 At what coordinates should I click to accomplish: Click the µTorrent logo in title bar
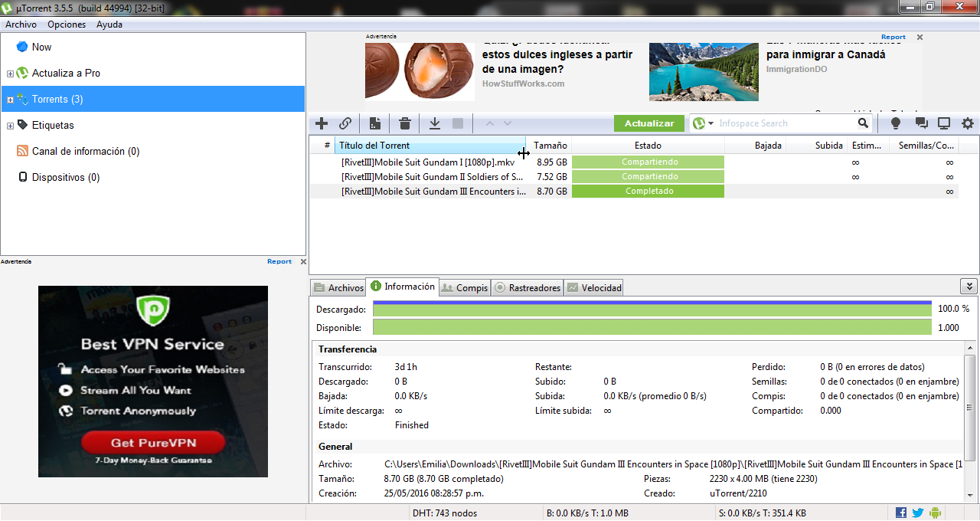coord(7,7)
